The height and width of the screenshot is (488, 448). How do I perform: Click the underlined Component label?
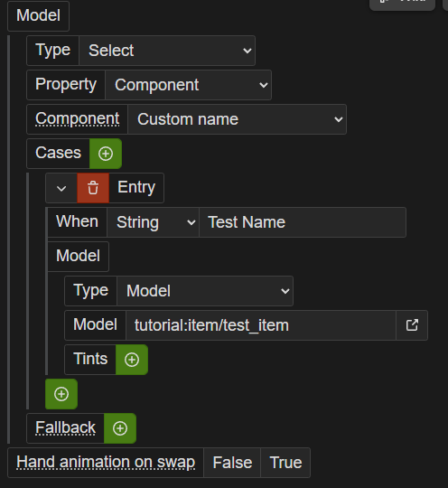pyautogui.click(x=77, y=119)
